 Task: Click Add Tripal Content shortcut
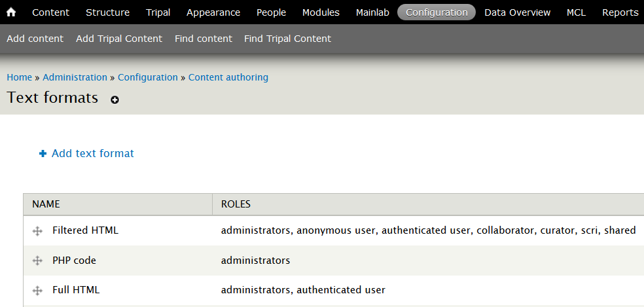pyautogui.click(x=119, y=39)
